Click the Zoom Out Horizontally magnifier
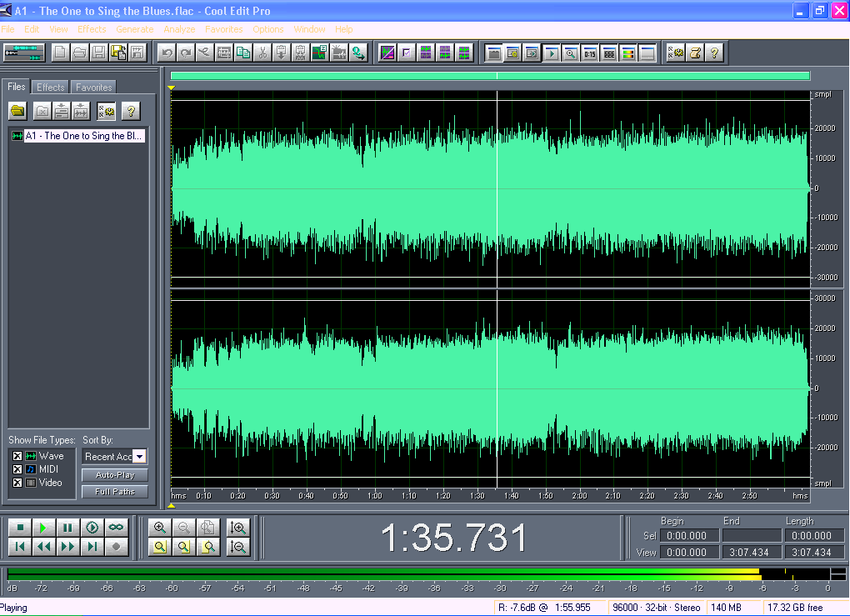The image size is (850, 616). pyautogui.click(x=184, y=528)
